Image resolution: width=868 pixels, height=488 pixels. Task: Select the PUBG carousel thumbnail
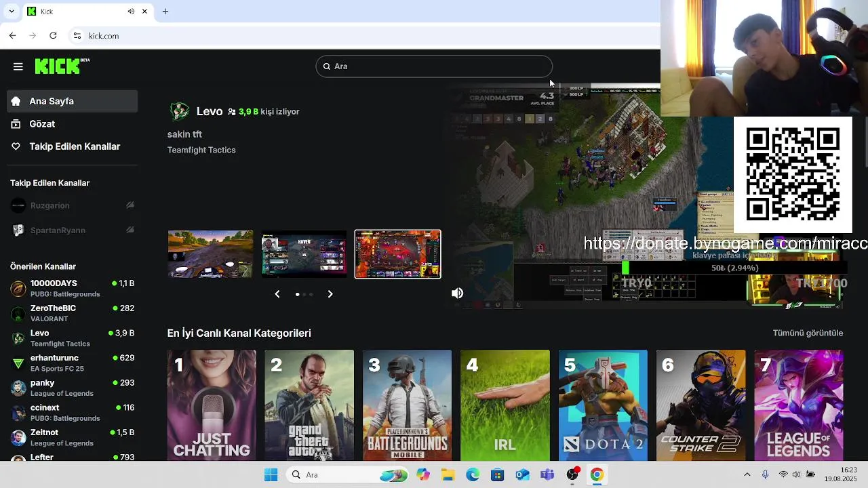pyautogui.click(x=210, y=254)
